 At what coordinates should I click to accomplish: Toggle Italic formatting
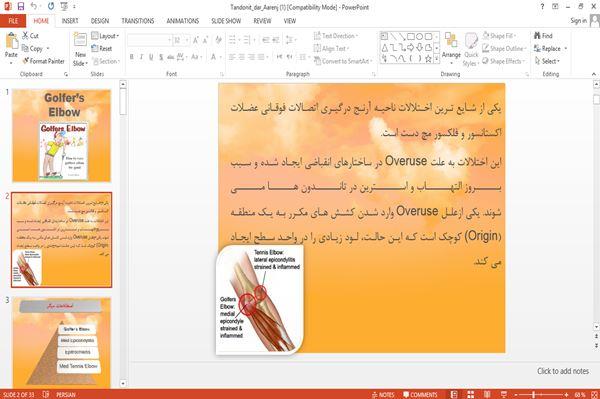click(x=141, y=57)
